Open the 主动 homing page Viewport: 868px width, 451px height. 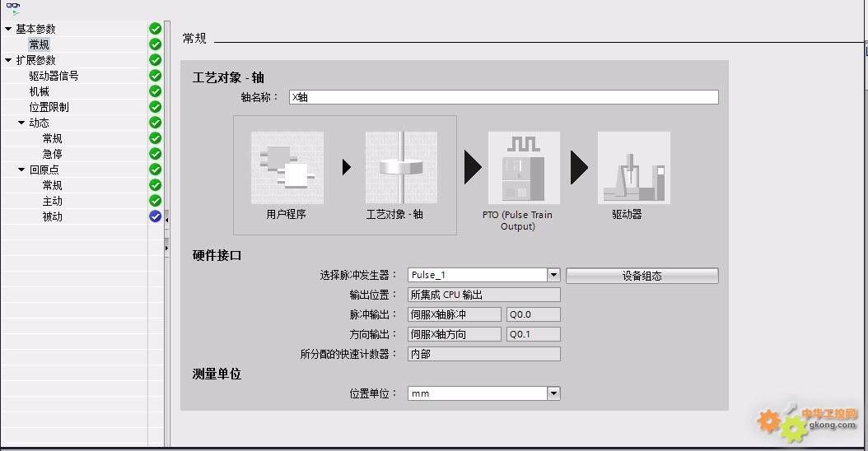pyautogui.click(x=52, y=201)
